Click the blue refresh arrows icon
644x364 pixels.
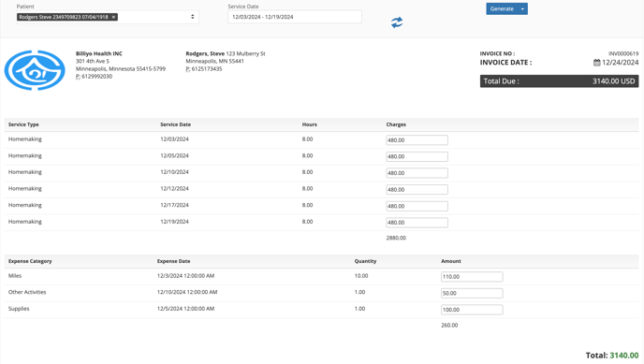397,22
